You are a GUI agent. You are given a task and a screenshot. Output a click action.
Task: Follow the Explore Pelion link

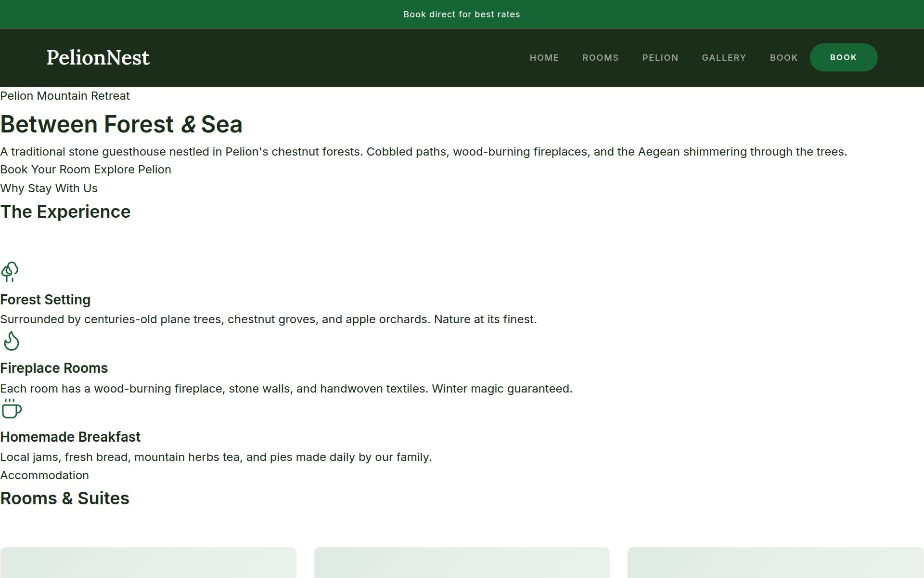(x=133, y=170)
